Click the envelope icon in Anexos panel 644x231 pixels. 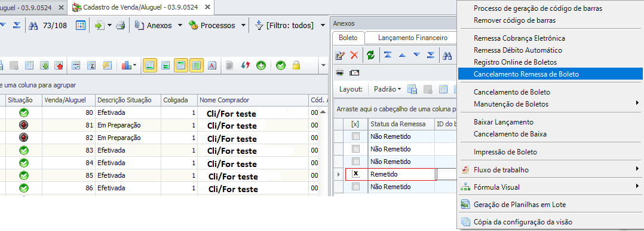pos(354,72)
